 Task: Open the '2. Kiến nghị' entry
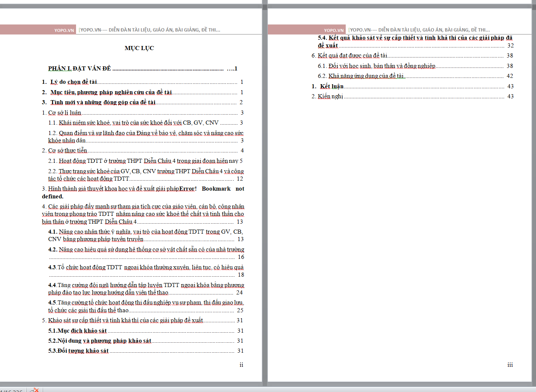point(412,96)
